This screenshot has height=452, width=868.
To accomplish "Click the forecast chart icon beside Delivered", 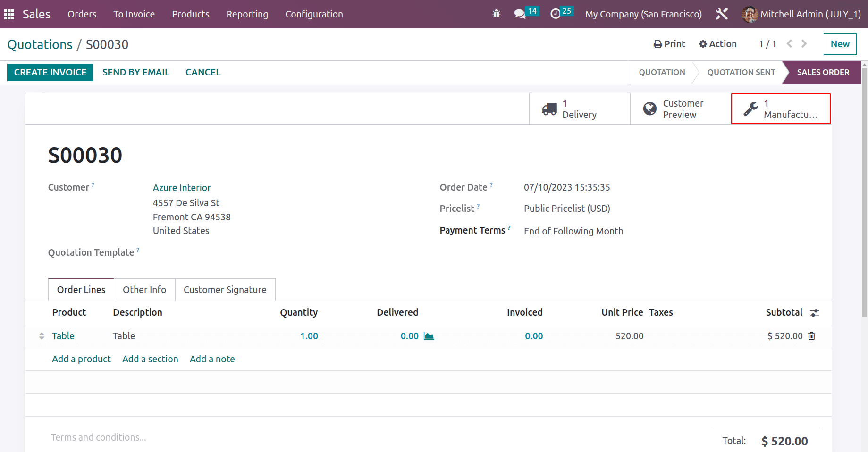I will [429, 336].
